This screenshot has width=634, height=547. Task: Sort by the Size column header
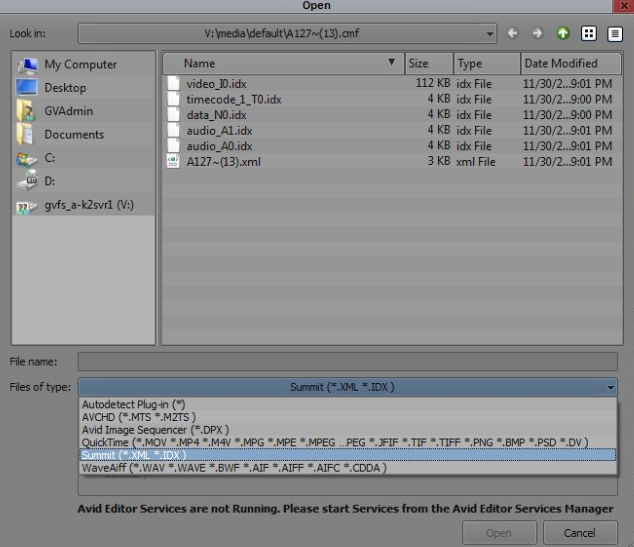click(429, 63)
